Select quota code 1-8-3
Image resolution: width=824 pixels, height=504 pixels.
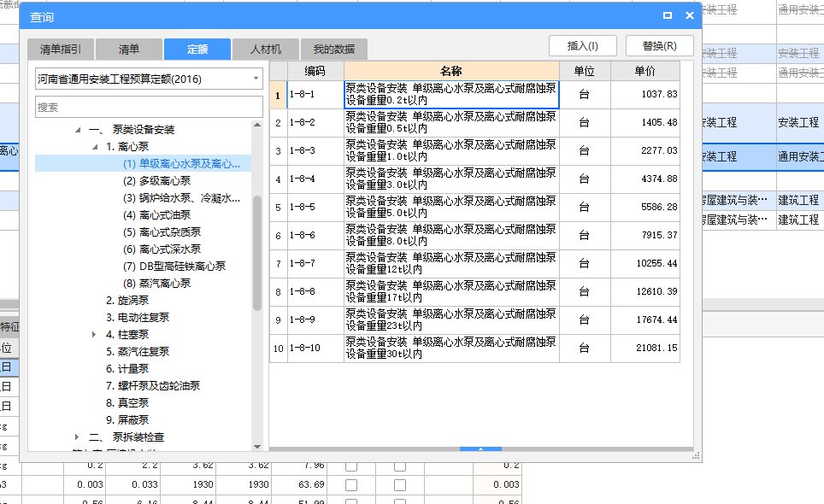click(315, 150)
